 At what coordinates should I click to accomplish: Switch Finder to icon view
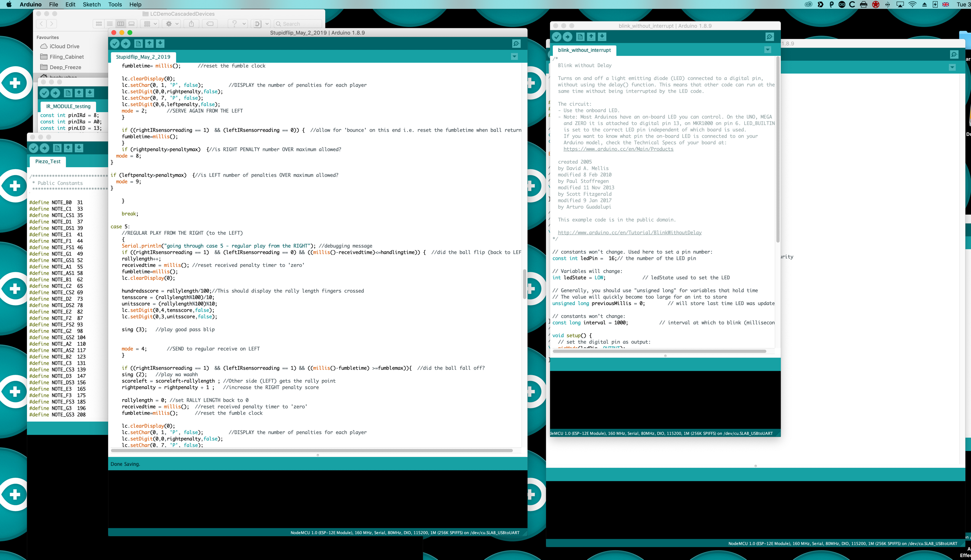(99, 23)
